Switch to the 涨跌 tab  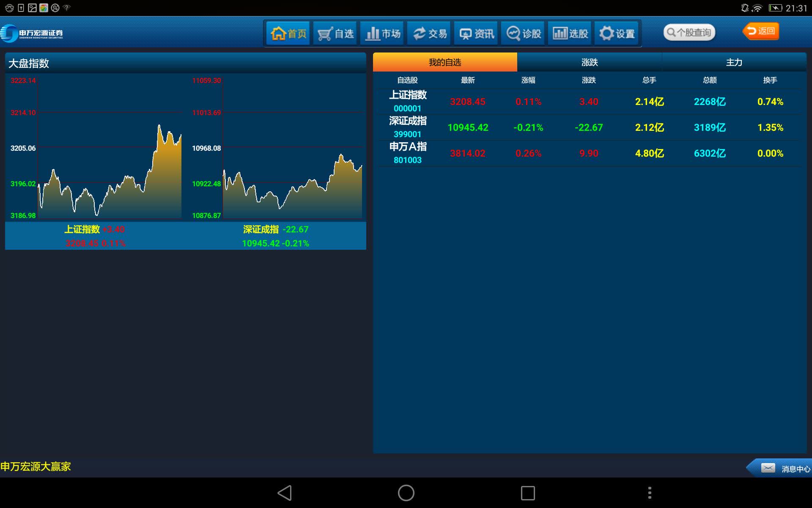click(589, 62)
